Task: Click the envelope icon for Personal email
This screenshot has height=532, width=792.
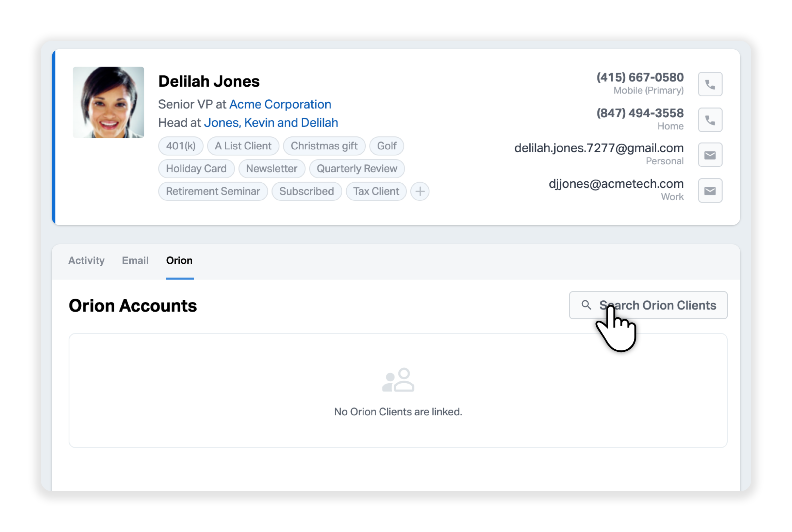Action: click(x=710, y=155)
